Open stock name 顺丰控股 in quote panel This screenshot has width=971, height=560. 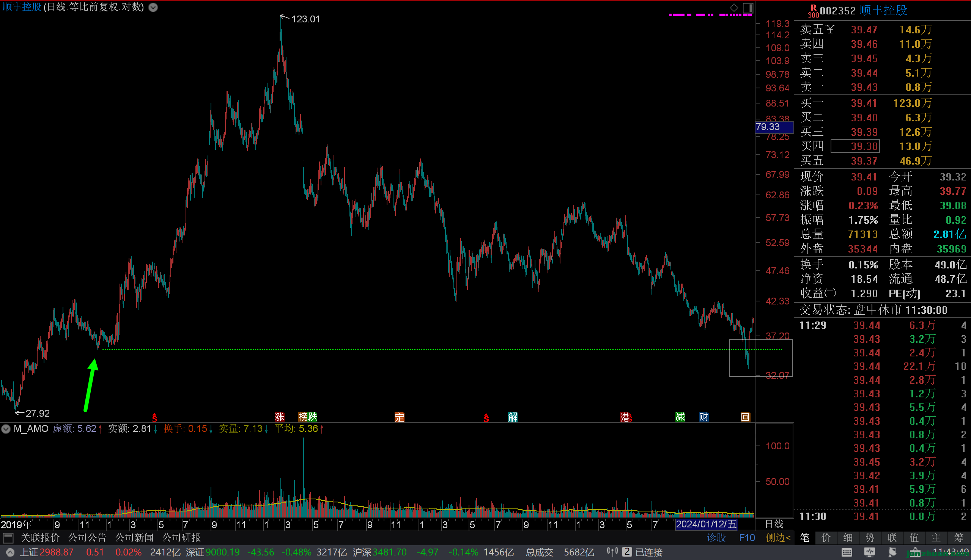coord(883,10)
